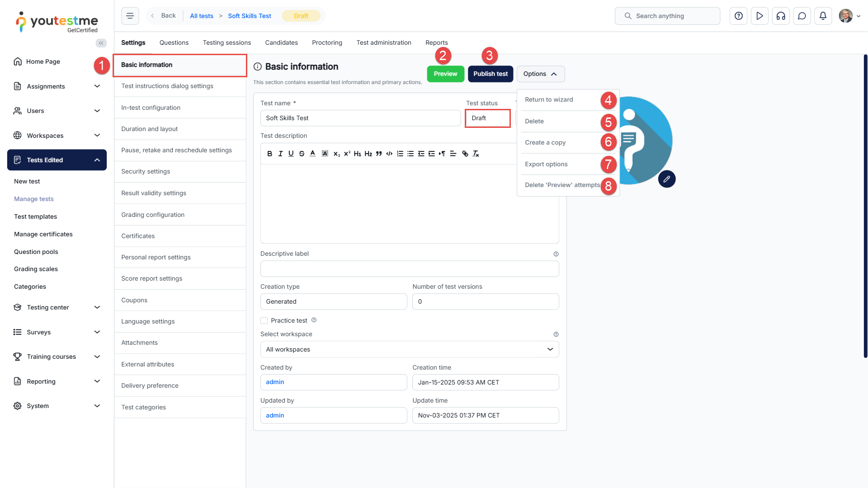Click the numbered list icon in the editor
868x488 pixels.
[x=400, y=154]
